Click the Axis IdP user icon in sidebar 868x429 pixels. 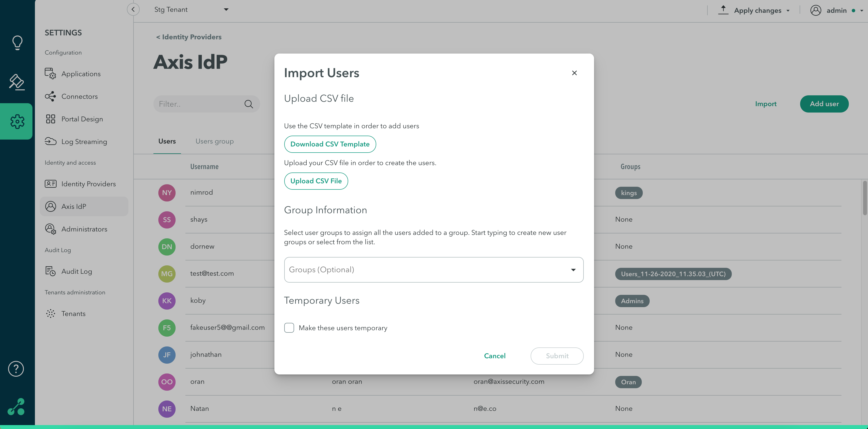point(51,206)
